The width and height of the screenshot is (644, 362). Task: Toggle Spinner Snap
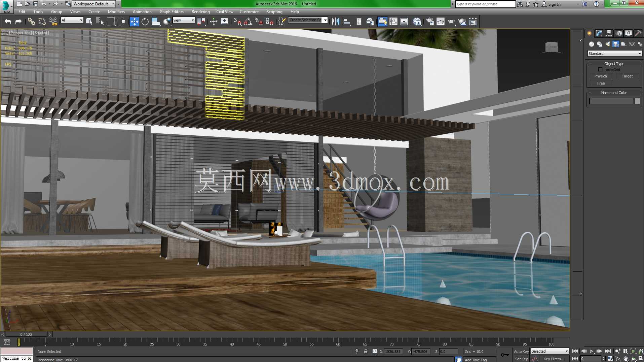coord(269,22)
